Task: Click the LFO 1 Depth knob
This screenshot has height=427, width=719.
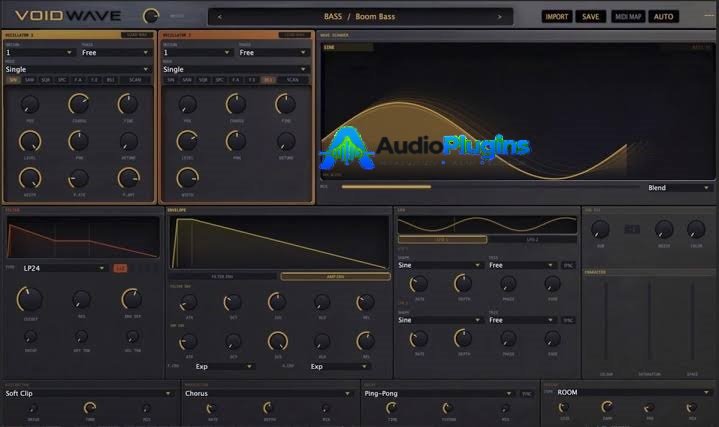Action: point(463,284)
